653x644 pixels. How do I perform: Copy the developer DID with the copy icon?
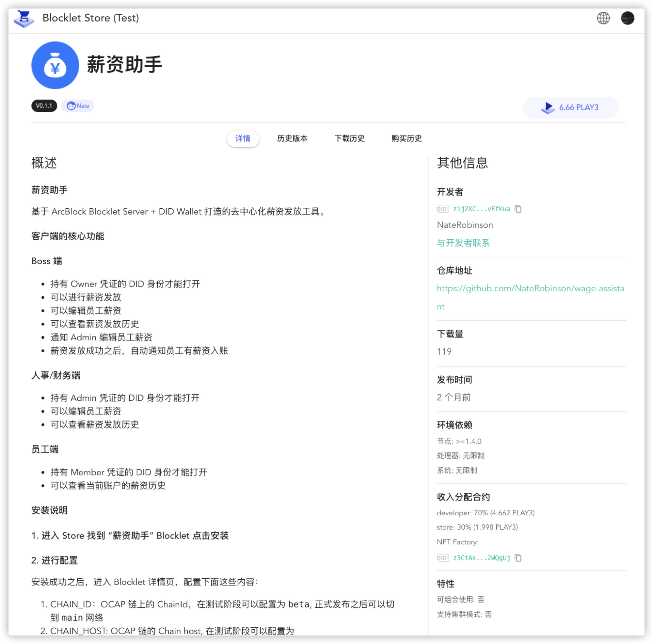[x=518, y=209]
